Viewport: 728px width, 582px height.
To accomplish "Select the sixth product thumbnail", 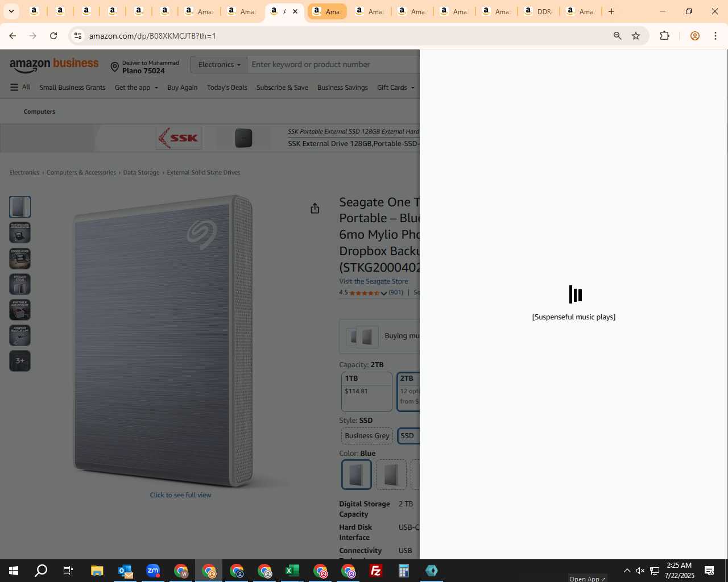I will (x=20, y=335).
